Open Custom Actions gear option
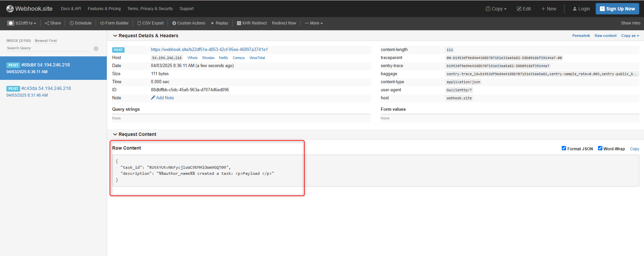 [x=189, y=23]
